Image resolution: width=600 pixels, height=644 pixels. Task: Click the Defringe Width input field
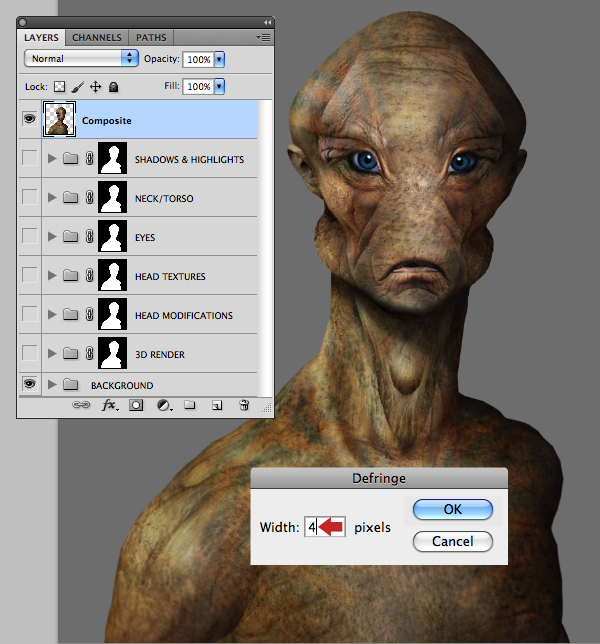point(325,527)
